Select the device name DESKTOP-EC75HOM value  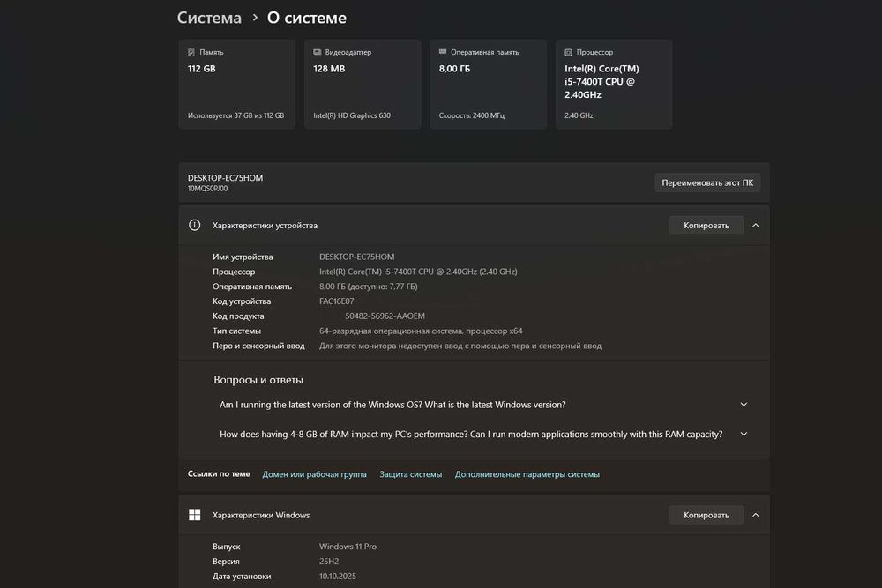click(x=356, y=257)
